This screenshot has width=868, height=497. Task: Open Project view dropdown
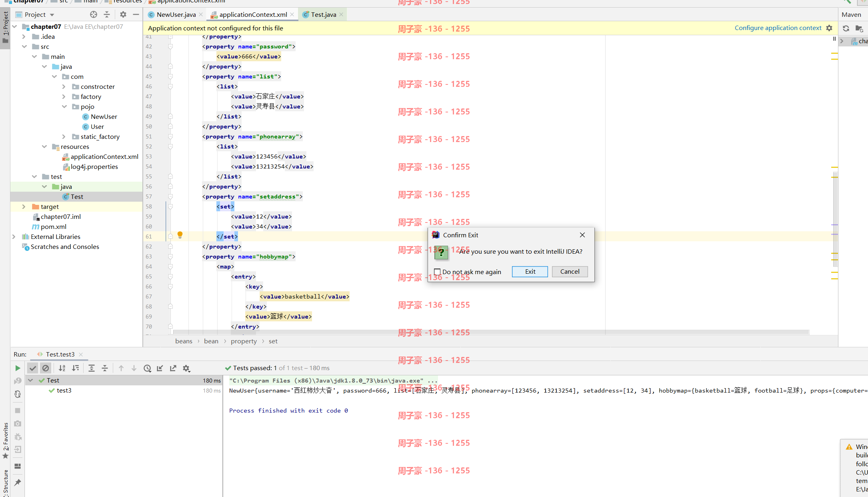[x=52, y=15]
